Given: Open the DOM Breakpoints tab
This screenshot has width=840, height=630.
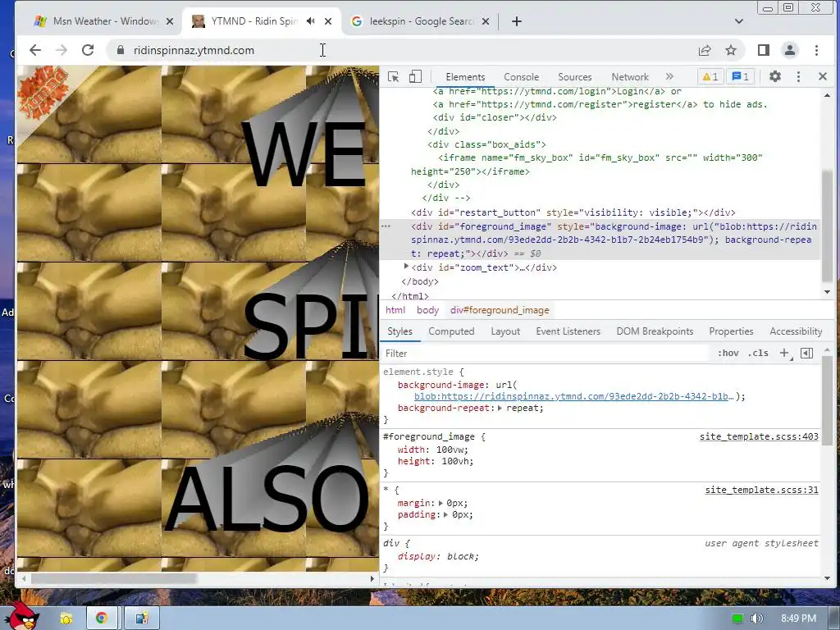Looking at the screenshot, I should (655, 331).
